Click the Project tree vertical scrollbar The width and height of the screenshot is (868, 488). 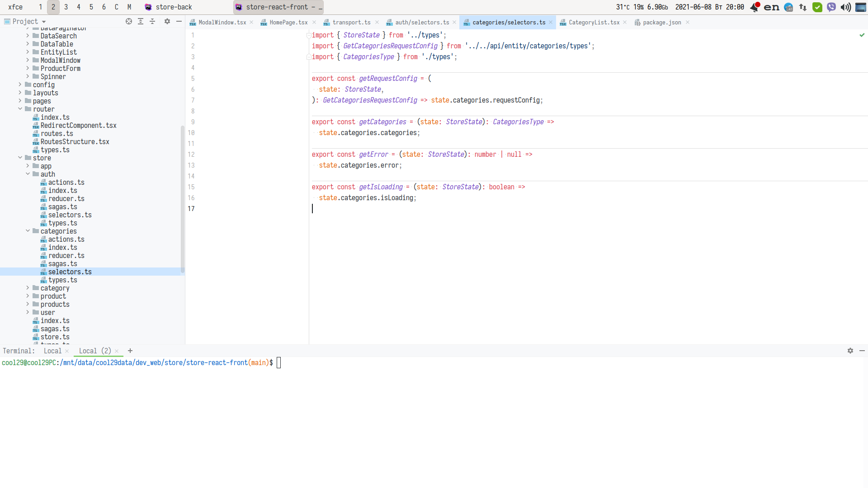(183, 199)
